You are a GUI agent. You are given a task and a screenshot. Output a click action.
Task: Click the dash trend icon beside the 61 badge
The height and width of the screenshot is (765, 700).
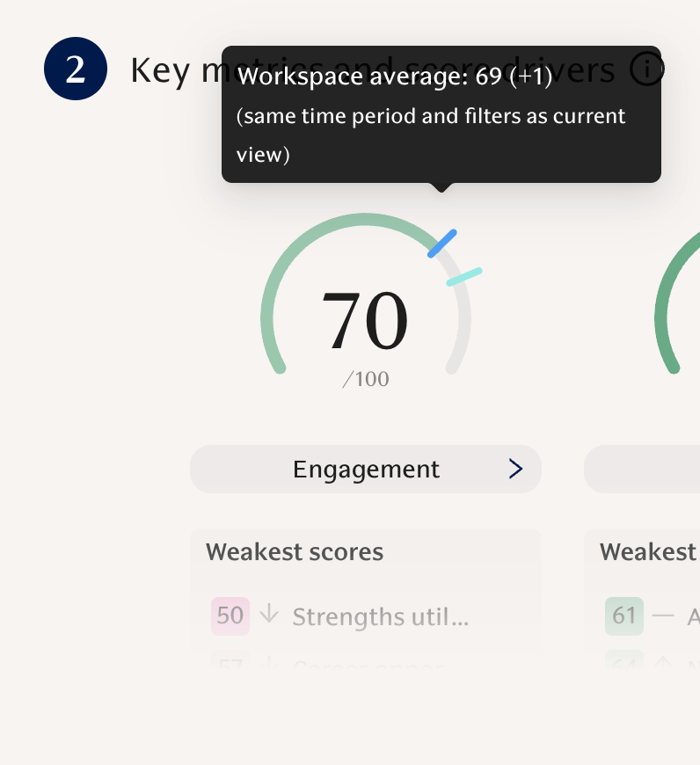click(x=664, y=616)
